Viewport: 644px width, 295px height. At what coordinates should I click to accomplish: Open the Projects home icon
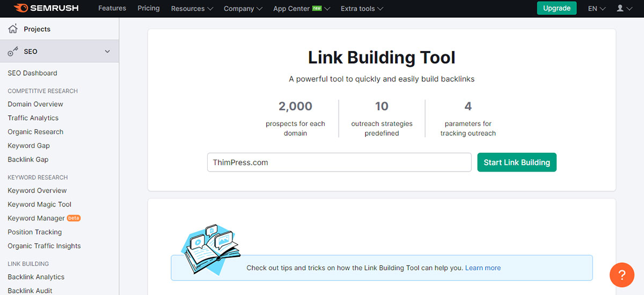(13, 29)
